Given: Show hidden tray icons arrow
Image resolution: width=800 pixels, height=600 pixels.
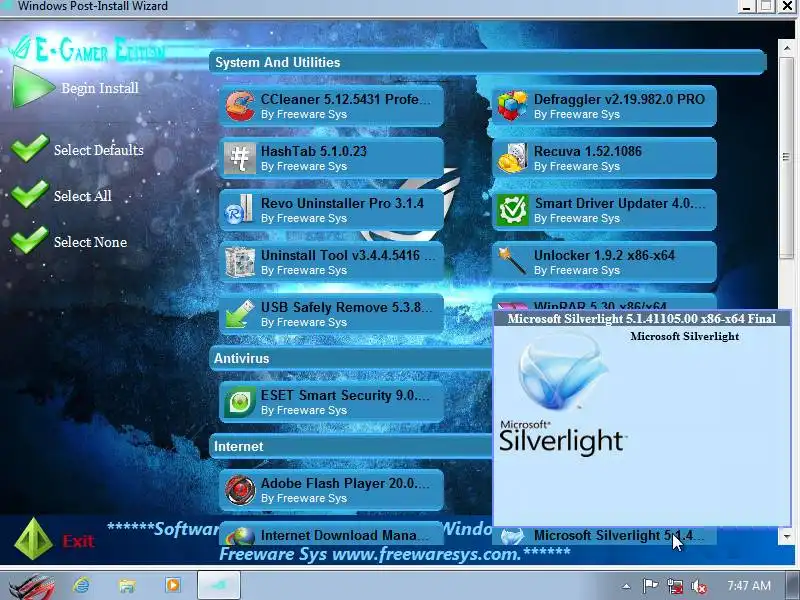Looking at the screenshot, I should (627, 587).
